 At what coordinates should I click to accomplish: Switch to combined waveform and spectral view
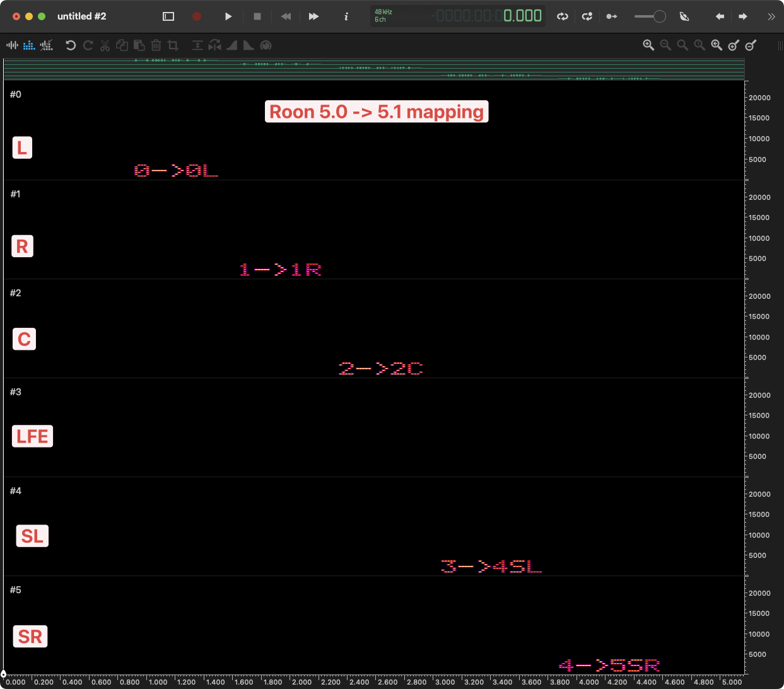46,45
